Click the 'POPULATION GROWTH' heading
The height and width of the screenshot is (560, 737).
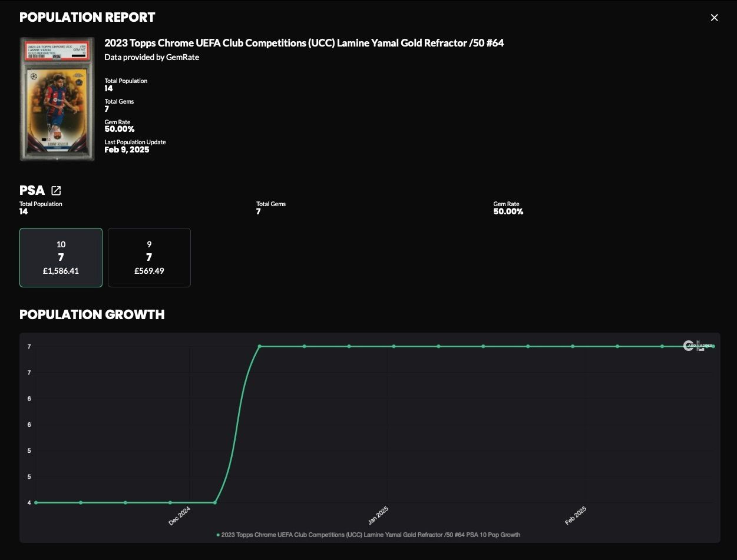(x=92, y=314)
